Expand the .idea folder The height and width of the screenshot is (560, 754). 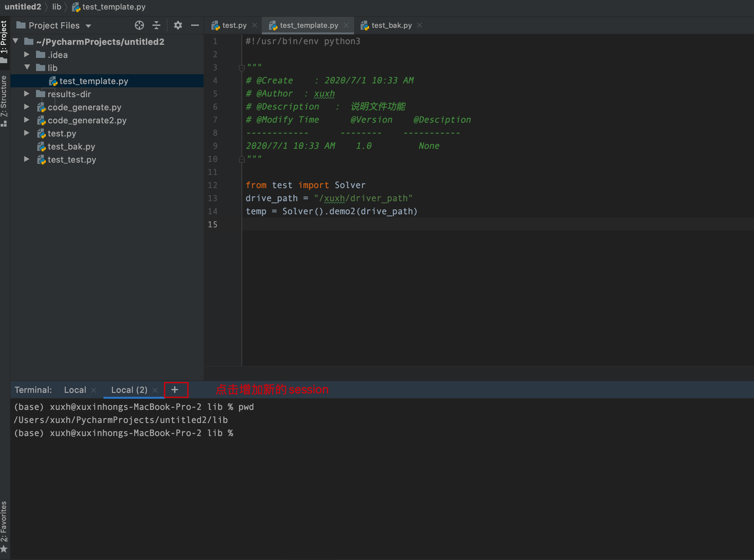pos(27,55)
